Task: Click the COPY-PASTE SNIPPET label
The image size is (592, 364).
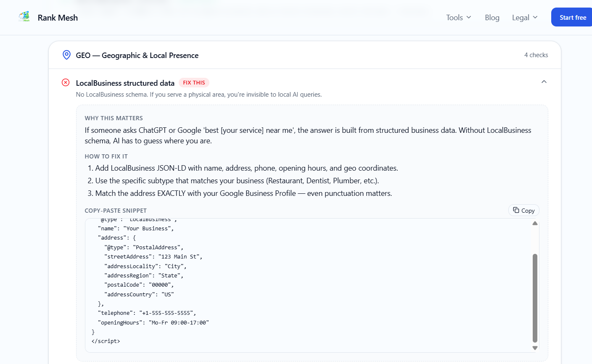Action: point(116,211)
